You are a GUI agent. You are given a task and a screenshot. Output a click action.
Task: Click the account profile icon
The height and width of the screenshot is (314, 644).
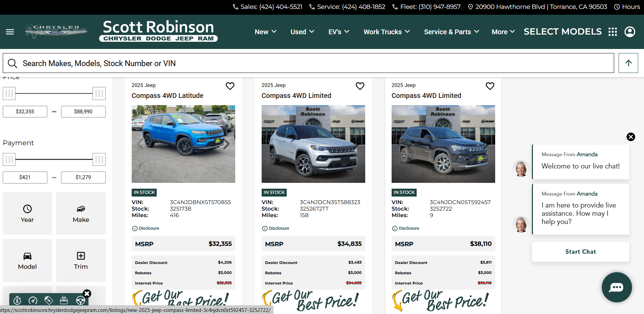click(630, 32)
